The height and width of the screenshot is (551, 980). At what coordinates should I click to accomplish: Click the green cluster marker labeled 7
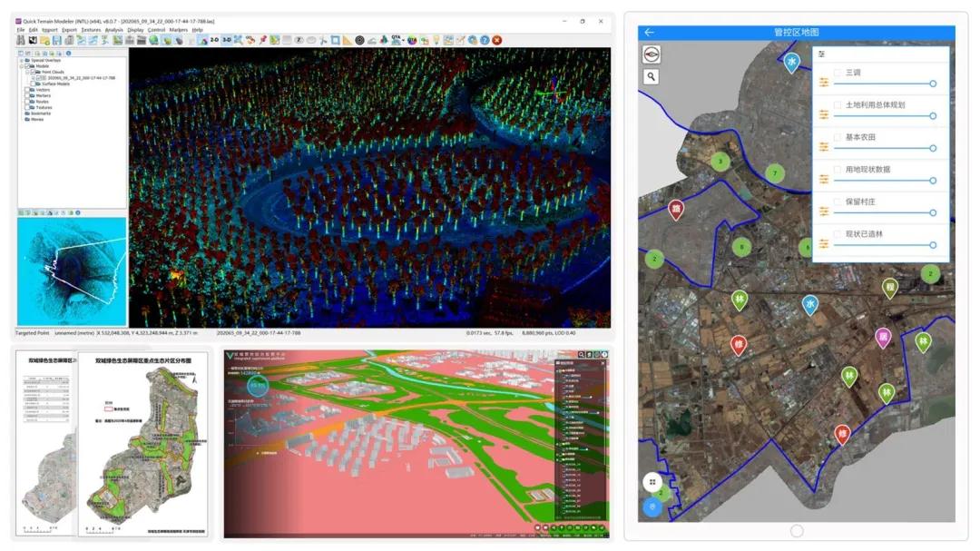click(x=774, y=172)
